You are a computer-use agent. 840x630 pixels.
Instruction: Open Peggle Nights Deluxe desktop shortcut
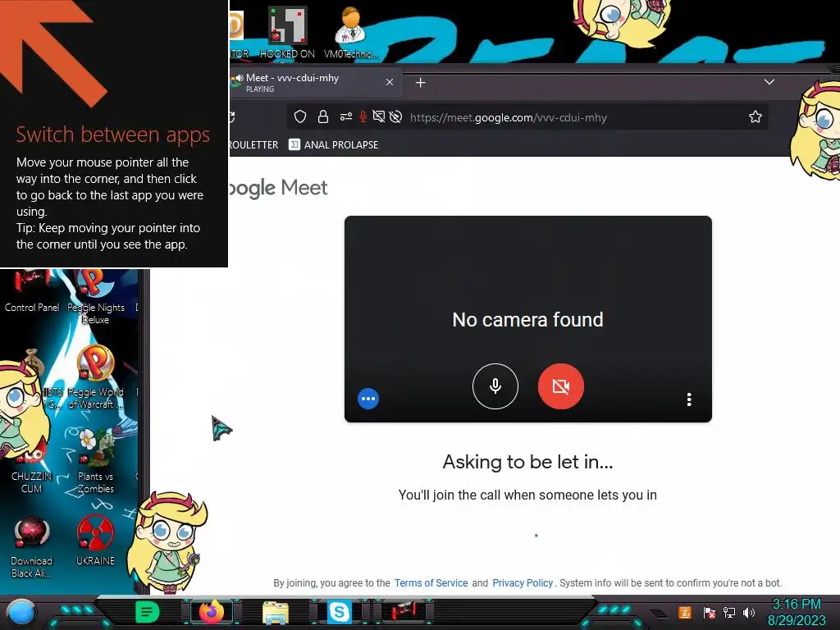coord(95,298)
